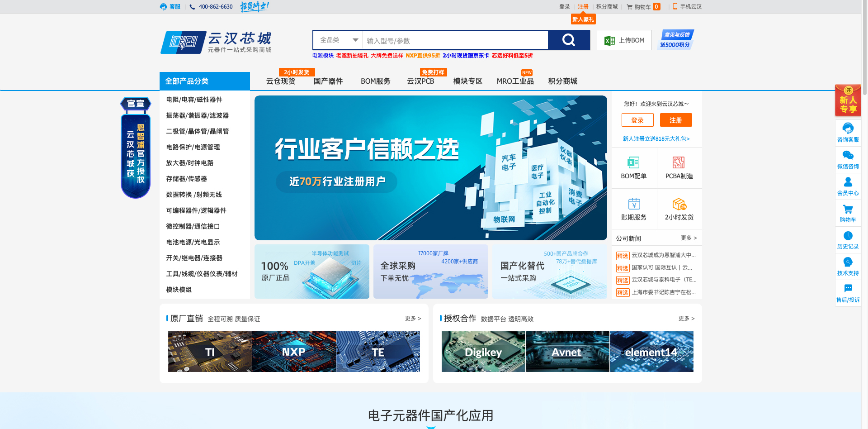The height and width of the screenshot is (429, 868).
Task: Click the 上传BOM upload button
Action: (x=624, y=40)
